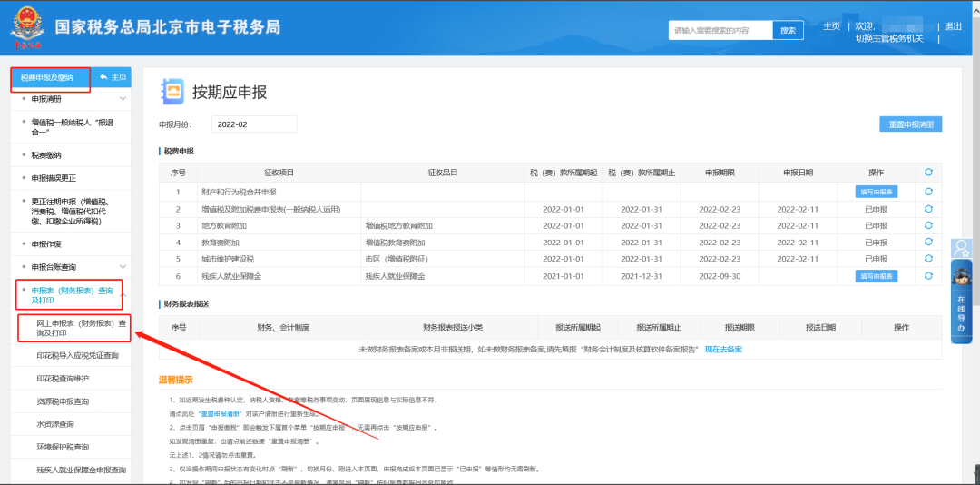Image resolution: width=980 pixels, height=485 pixels.
Task: Click the 搜索 search button
Action: pyautogui.click(x=789, y=30)
